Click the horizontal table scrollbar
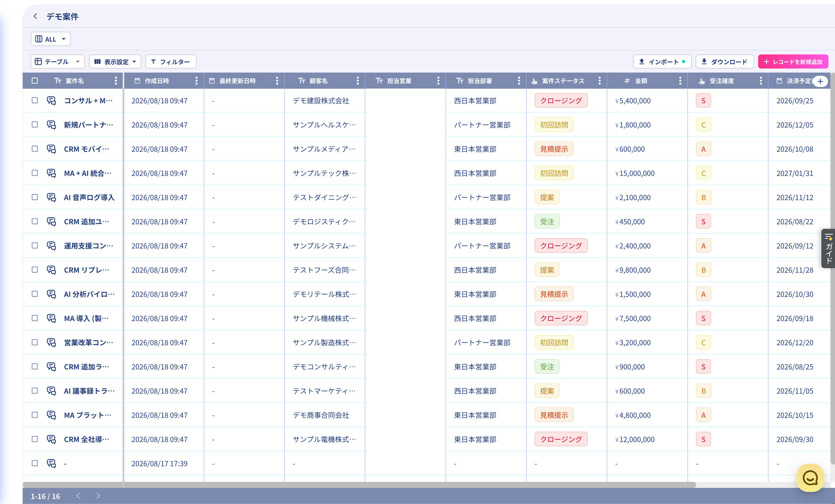 (x=359, y=485)
